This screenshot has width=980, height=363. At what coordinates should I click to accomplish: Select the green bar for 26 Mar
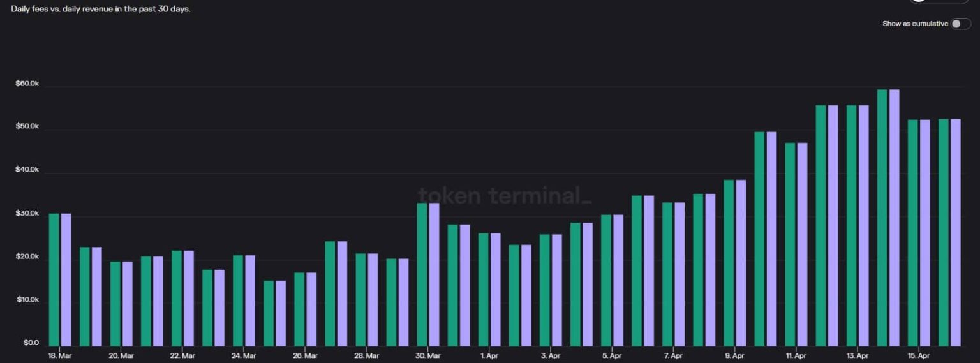tap(299, 309)
